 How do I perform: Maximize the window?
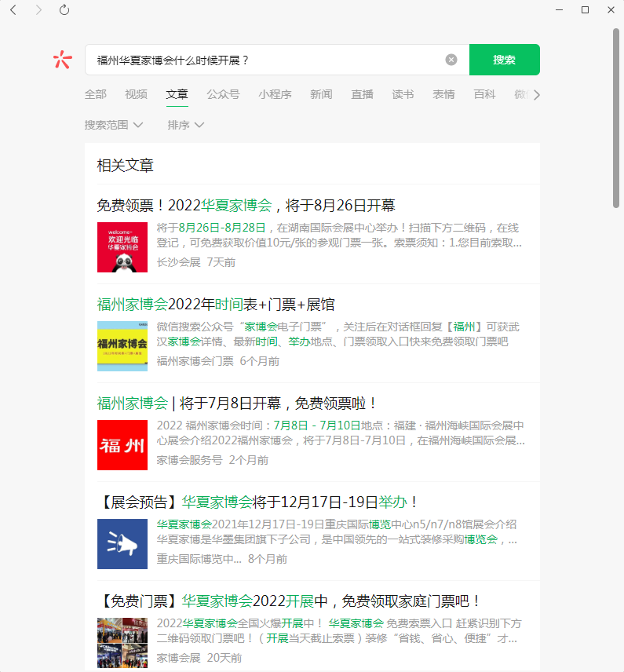pos(585,10)
